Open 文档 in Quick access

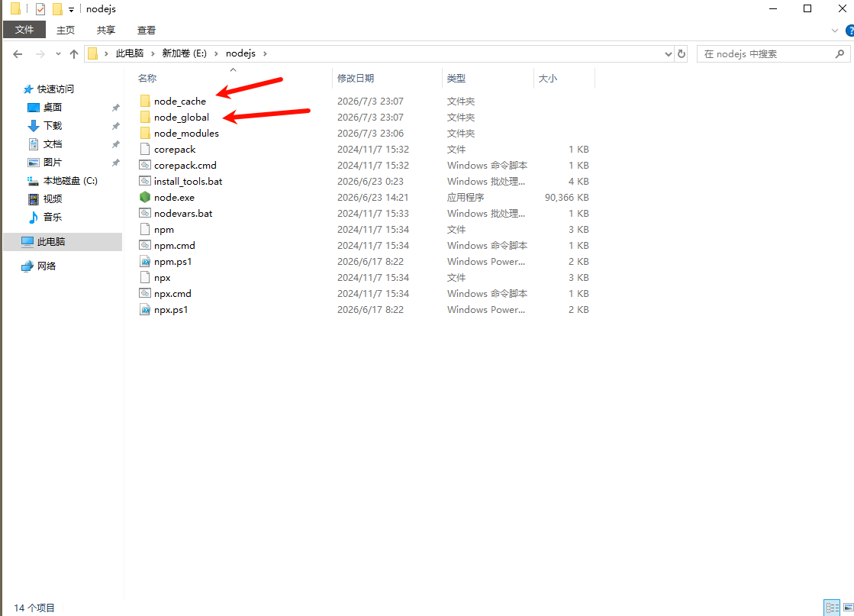tap(53, 144)
